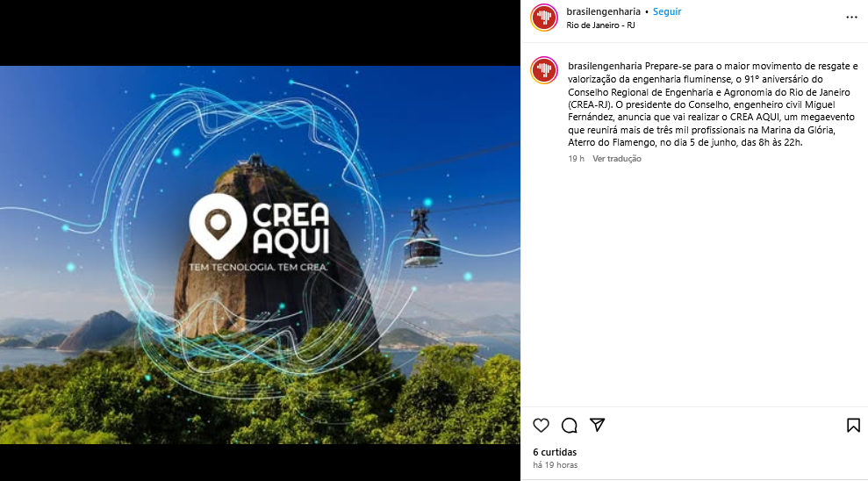The image size is (868, 481).
Task: Save the post with the bookmark icon
Action: (x=853, y=425)
